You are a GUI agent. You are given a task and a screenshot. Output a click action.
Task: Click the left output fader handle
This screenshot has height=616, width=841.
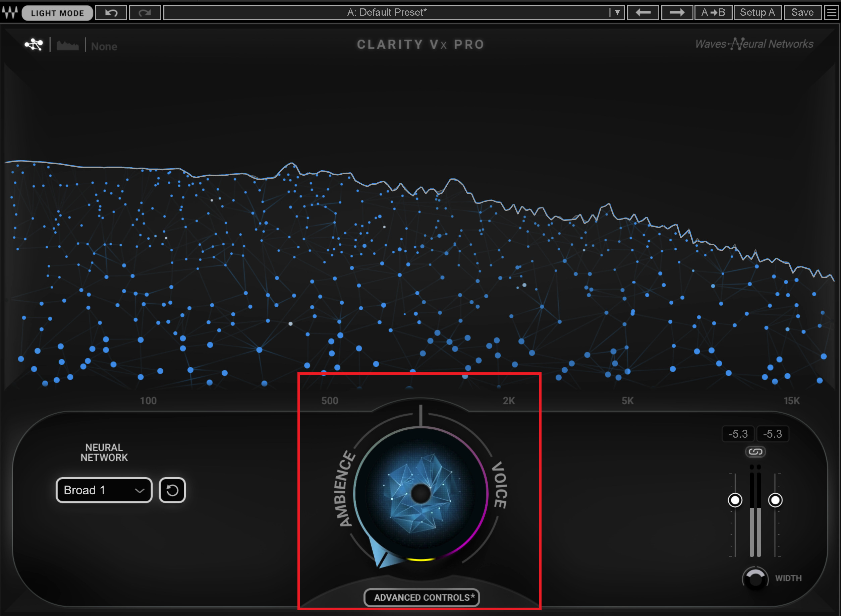pyautogui.click(x=735, y=500)
